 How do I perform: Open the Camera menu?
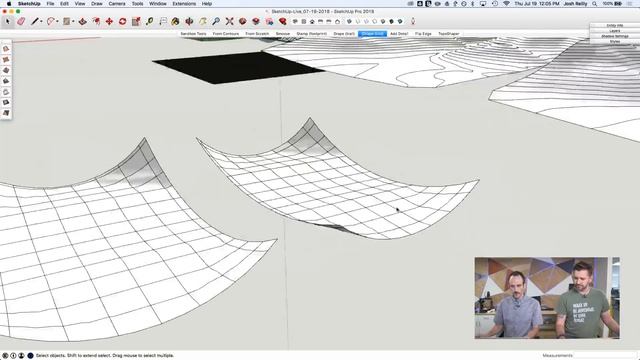point(117,4)
